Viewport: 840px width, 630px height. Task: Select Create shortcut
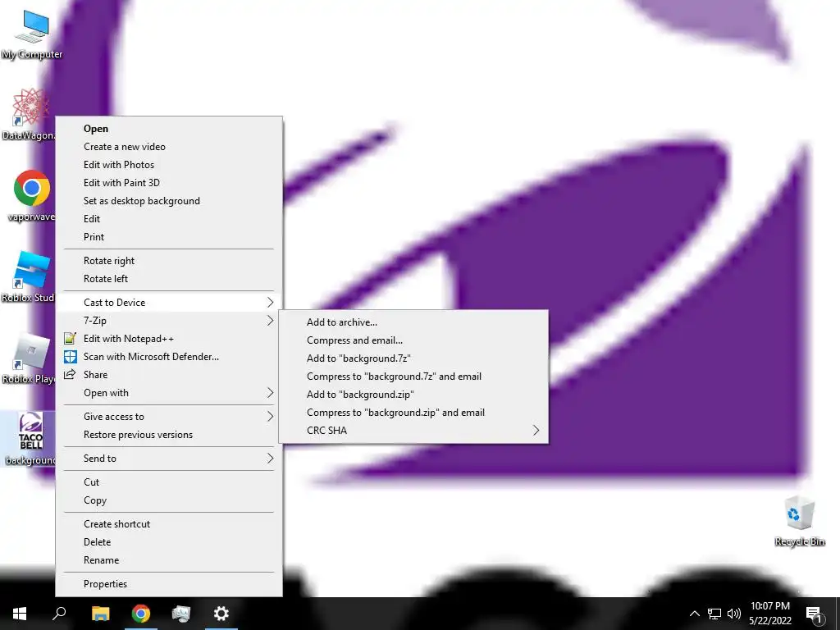[x=169, y=524]
